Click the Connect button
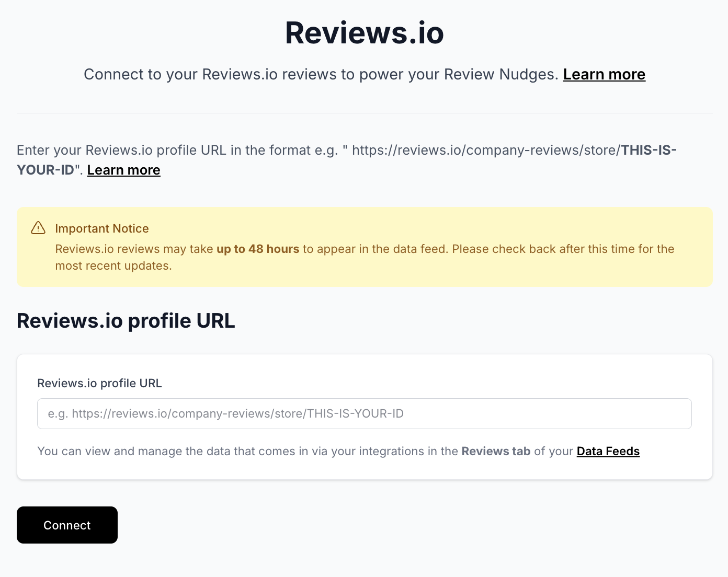Viewport: 728px width, 577px height. click(x=67, y=525)
